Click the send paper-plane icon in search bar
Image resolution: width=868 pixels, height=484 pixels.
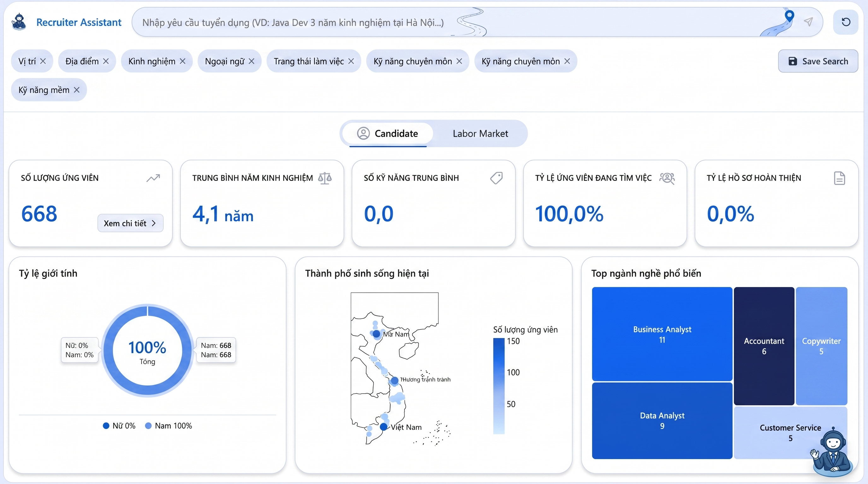[x=808, y=22]
